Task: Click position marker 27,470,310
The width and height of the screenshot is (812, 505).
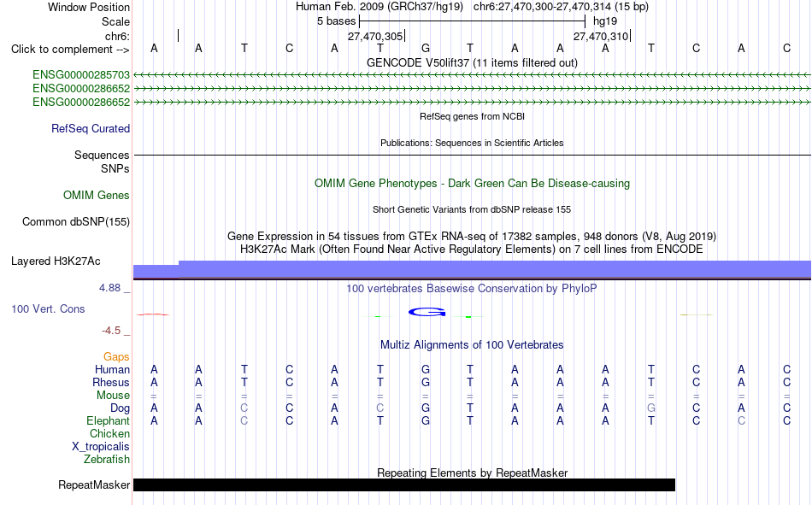Action: (x=601, y=36)
